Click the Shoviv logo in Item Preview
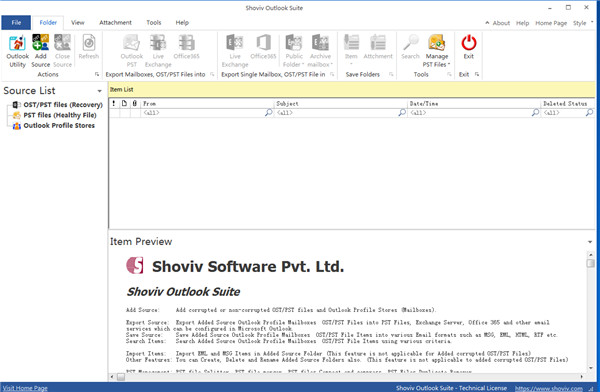This screenshot has height=392, width=600. (x=135, y=265)
